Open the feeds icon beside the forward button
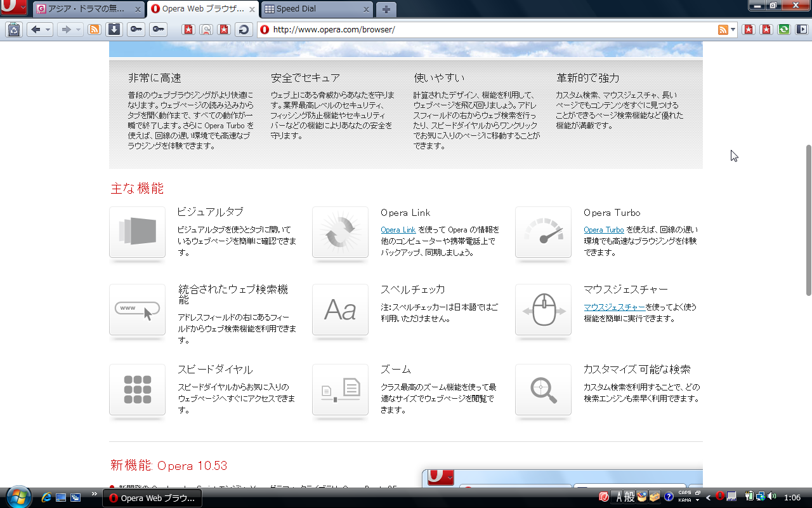Image resolution: width=812 pixels, height=508 pixels. click(95, 29)
